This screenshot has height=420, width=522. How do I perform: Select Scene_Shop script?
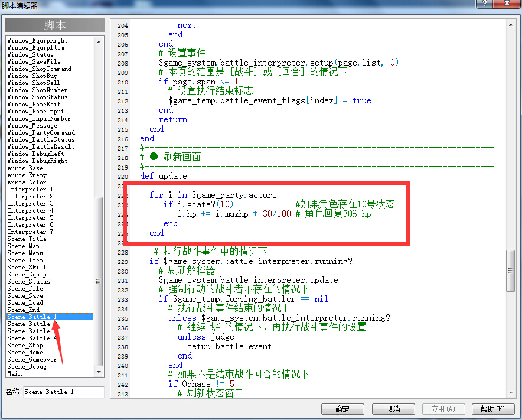click(25, 345)
